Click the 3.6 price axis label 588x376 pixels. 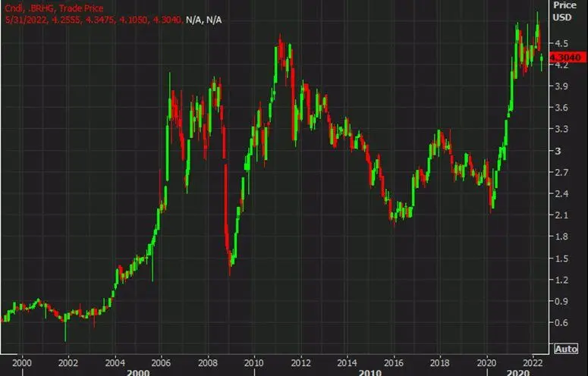click(562, 108)
